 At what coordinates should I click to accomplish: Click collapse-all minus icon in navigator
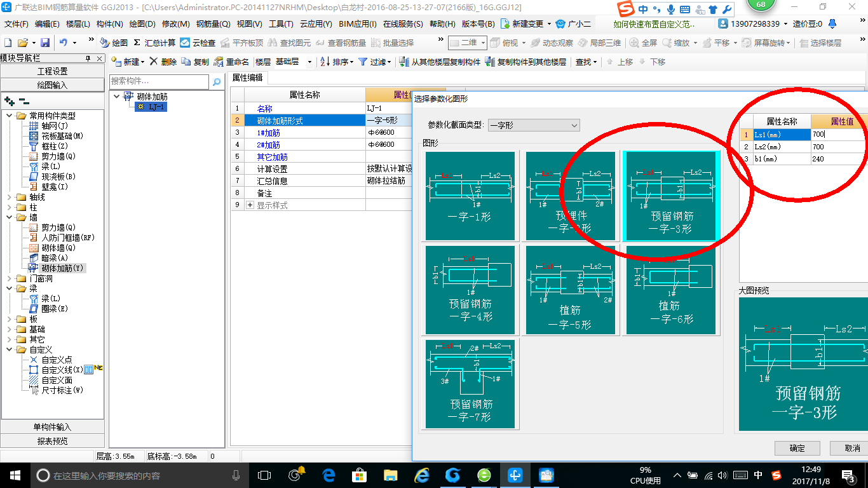24,101
